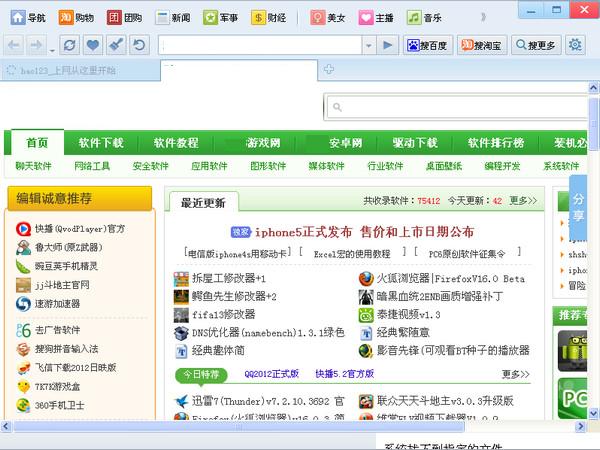This screenshot has height=450, width=600.
Task: Open the 团购 group-buy bookmark
Action: (124, 18)
